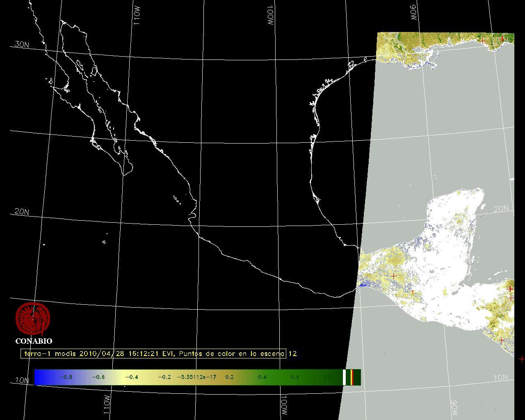The image size is (525, 420).
Task: Click the red hotspot cross outside the scene swath
Action: (521, 359)
